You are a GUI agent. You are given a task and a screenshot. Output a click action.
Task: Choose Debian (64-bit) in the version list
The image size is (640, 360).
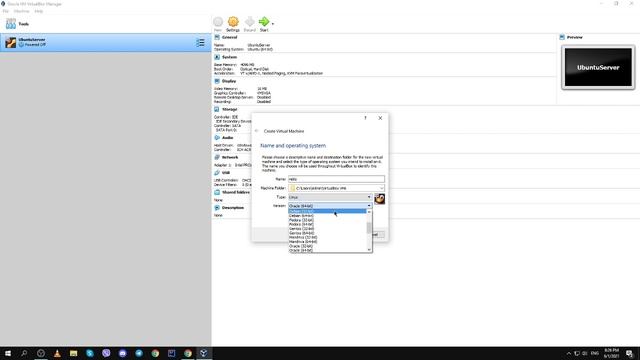[x=328, y=216]
